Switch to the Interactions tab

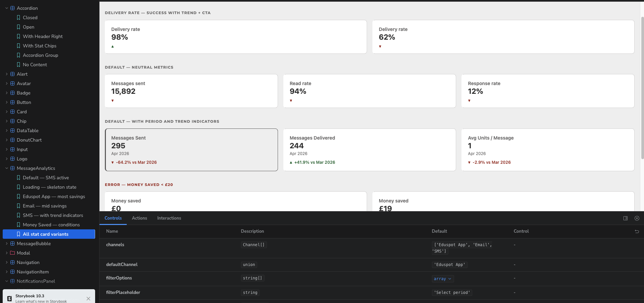[169, 218]
